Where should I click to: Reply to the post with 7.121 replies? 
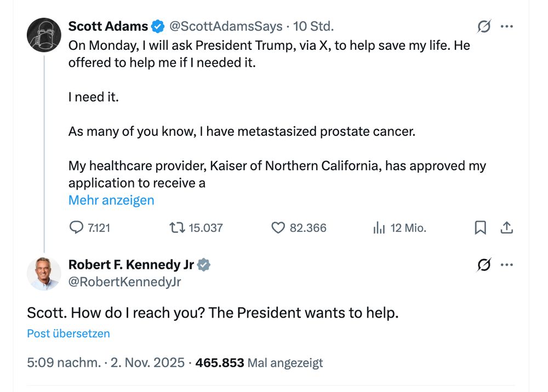coord(77,228)
